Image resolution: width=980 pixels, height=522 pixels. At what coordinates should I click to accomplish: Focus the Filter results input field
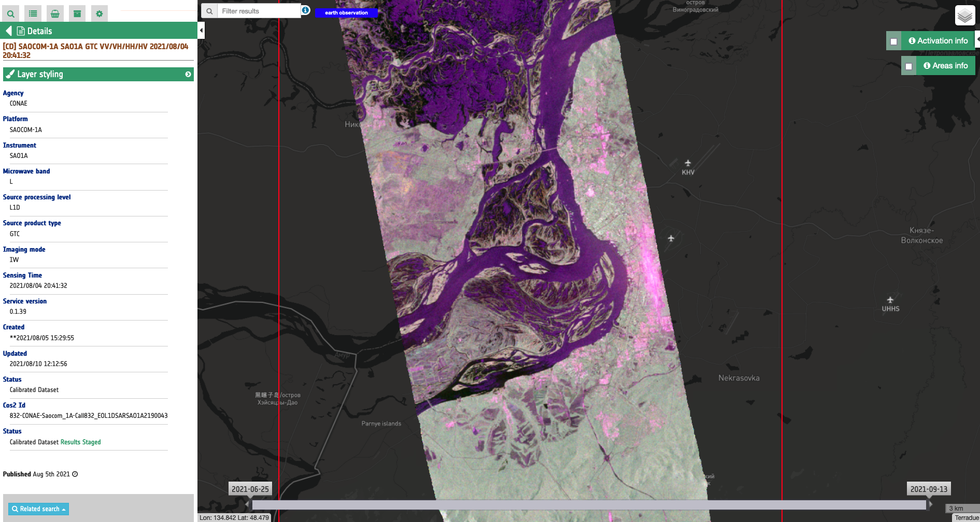click(x=259, y=11)
